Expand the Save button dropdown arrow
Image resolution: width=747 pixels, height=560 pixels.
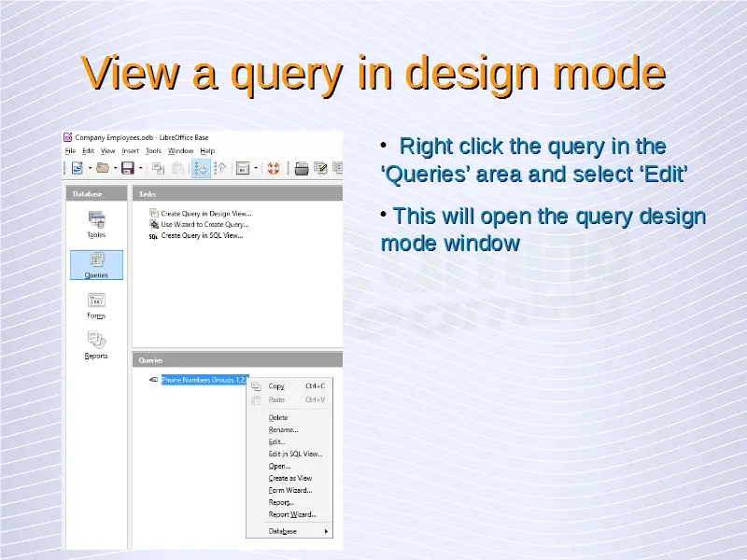coord(140,169)
